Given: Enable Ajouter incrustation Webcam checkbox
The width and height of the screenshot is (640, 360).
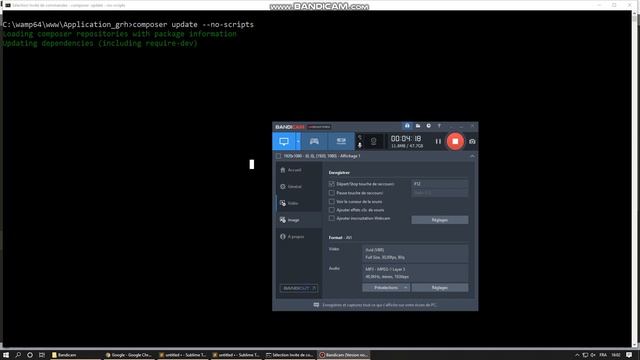Looking at the screenshot, I should [x=332, y=218].
